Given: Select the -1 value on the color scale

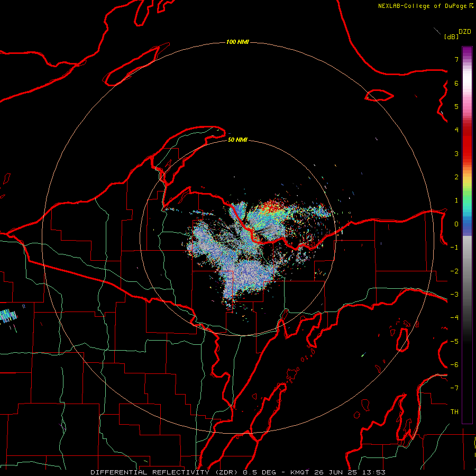Looking at the screenshot, I should pos(454,248).
